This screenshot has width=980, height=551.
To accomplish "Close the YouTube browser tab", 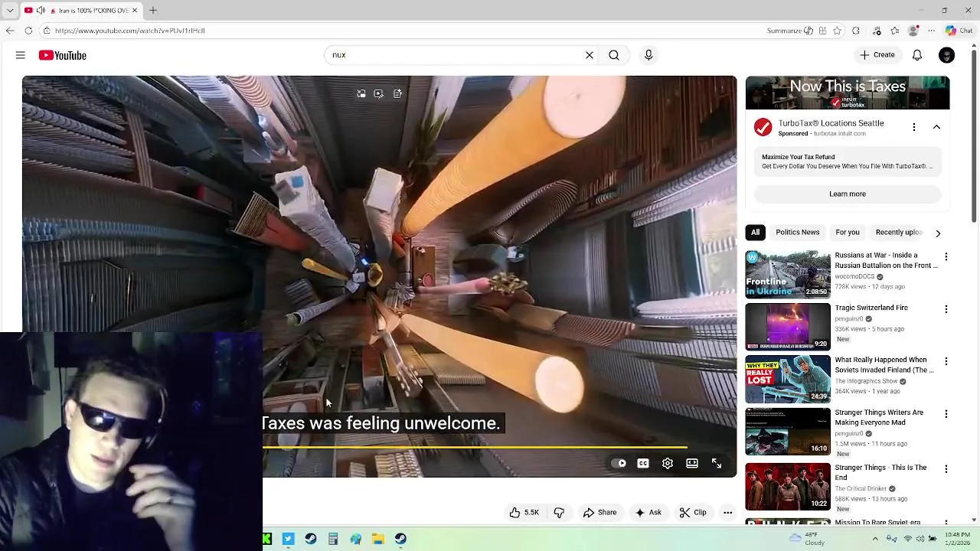I will [x=135, y=10].
